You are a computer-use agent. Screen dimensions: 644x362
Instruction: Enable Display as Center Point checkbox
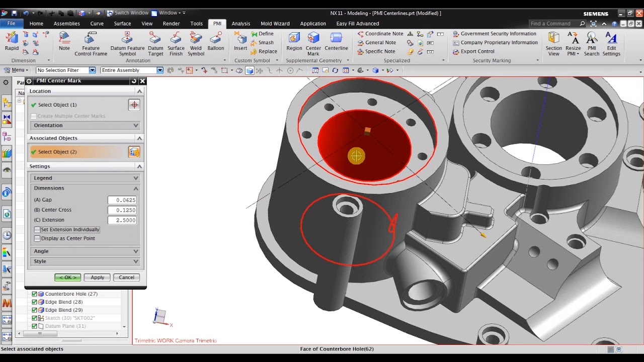point(37,238)
